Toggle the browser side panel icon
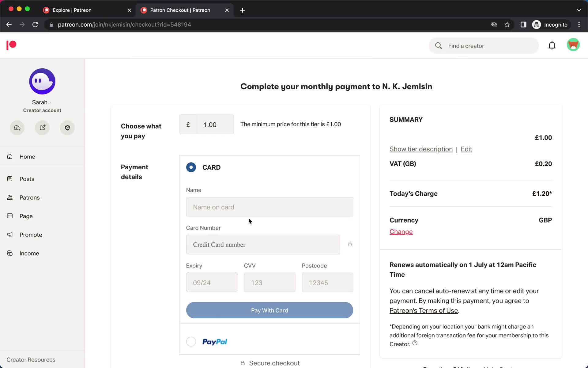 click(523, 25)
